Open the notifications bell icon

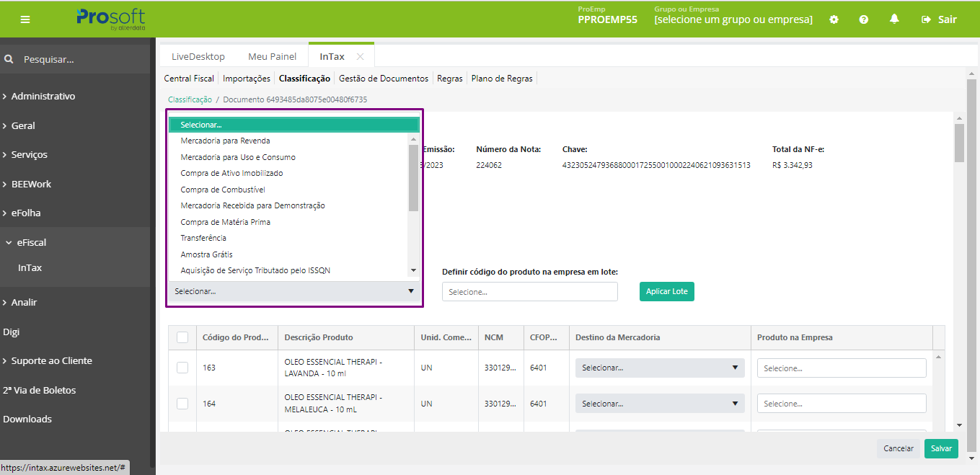pyautogui.click(x=894, y=19)
